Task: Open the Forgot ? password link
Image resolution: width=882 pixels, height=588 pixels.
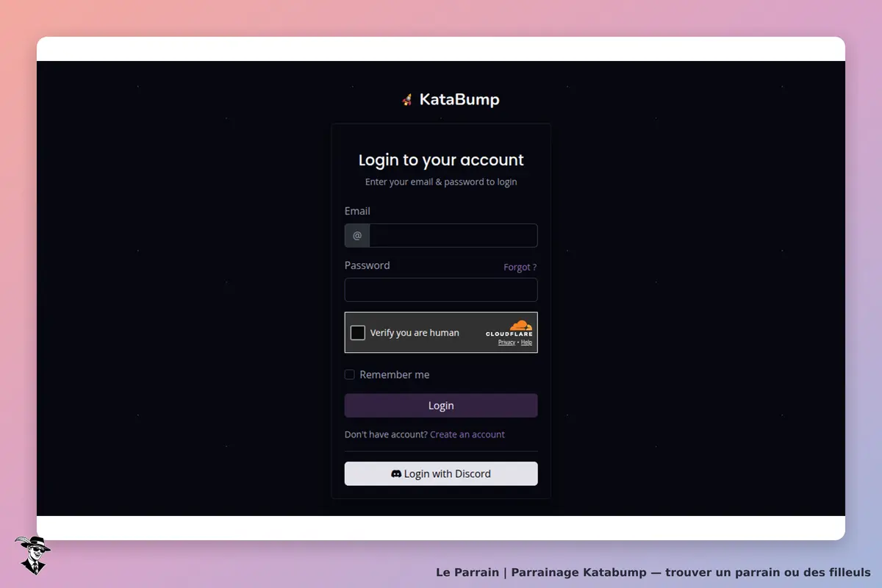Action: 520,268
